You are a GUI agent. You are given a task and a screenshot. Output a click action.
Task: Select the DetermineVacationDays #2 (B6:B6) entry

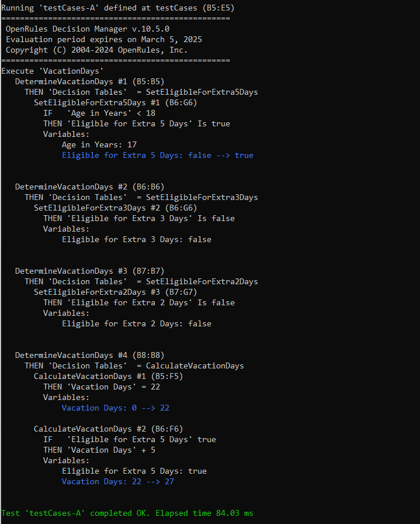[90, 187]
